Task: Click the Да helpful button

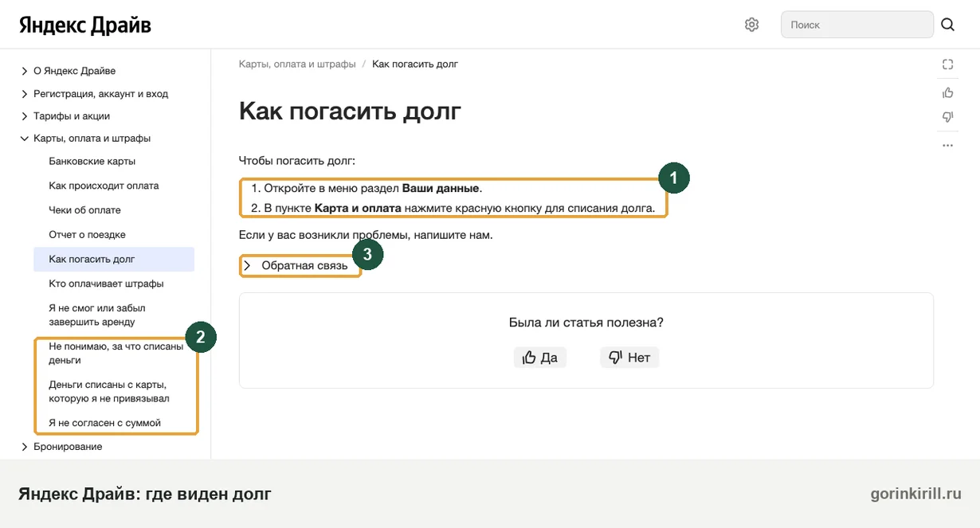Action: (539, 358)
